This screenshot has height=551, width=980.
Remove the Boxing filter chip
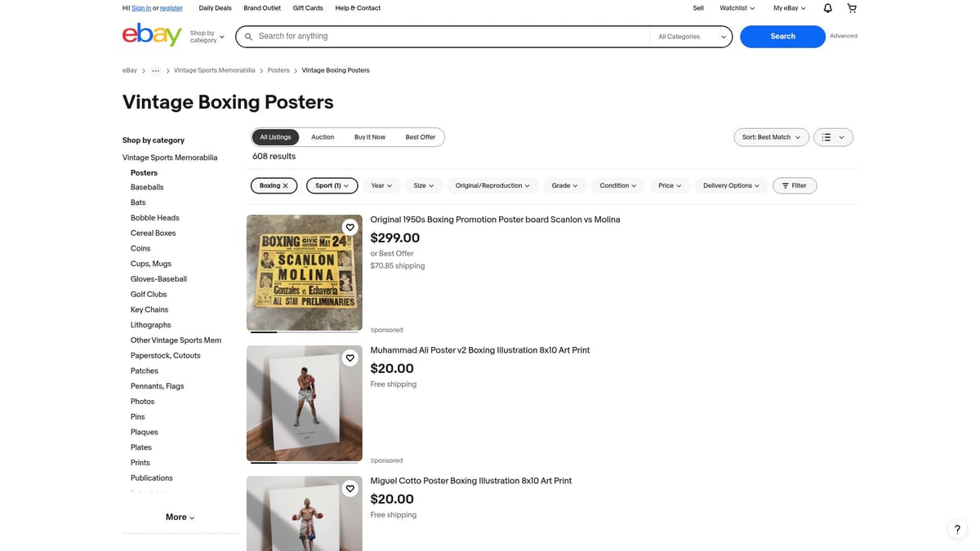coord(285,185)
